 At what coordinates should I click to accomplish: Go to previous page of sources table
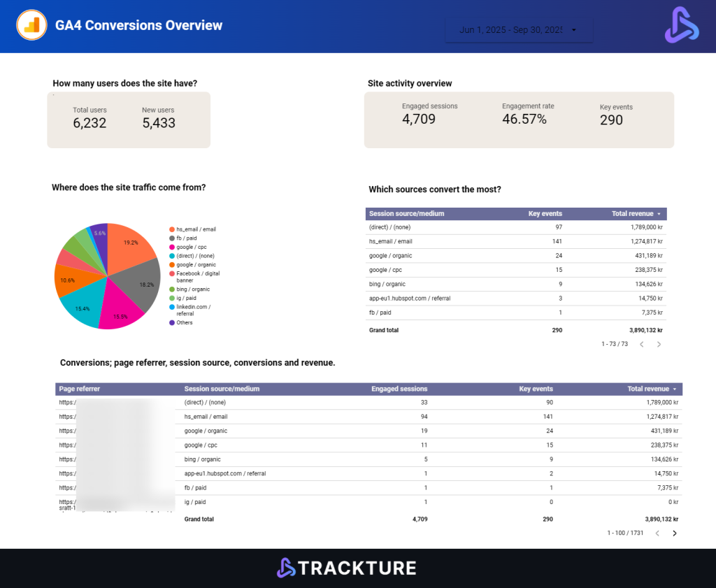point(641,344)
